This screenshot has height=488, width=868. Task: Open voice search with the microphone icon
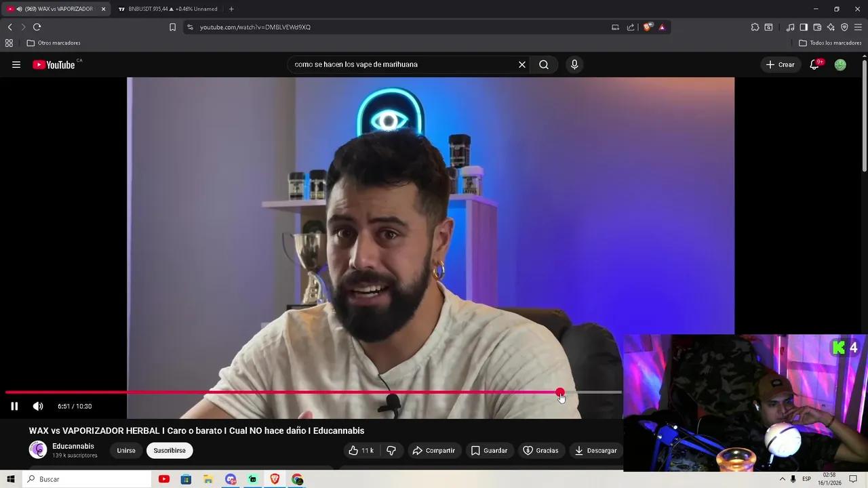(574, 64)
